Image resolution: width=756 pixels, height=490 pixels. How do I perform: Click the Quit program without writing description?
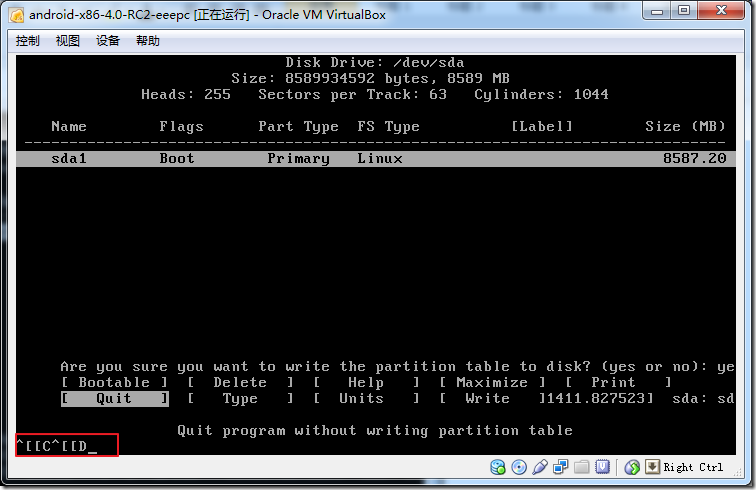click(375, 431)
